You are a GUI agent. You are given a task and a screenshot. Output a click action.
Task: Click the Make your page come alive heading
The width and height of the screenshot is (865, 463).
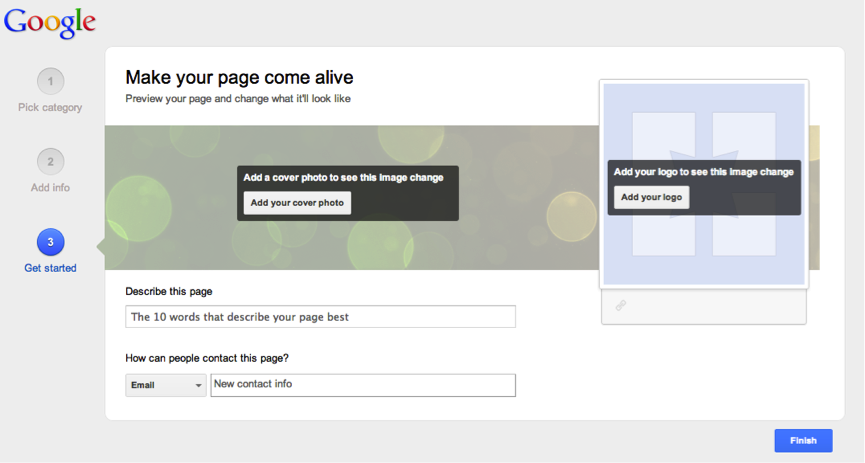click(x=239, y=77)
